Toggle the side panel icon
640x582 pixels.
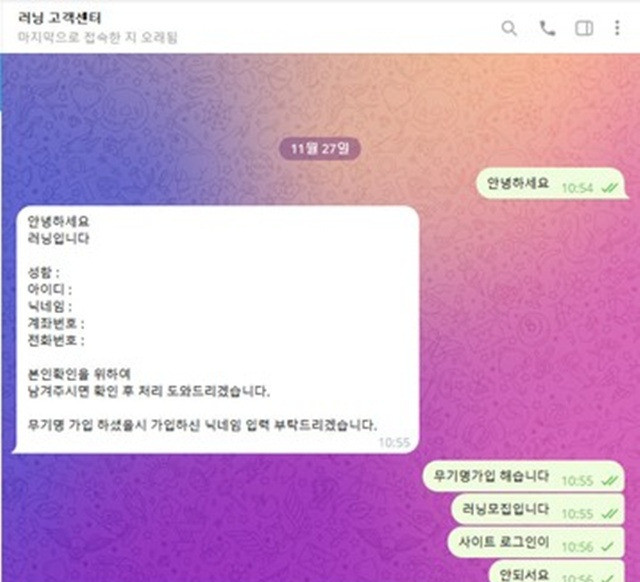click(x=584, y=29)
